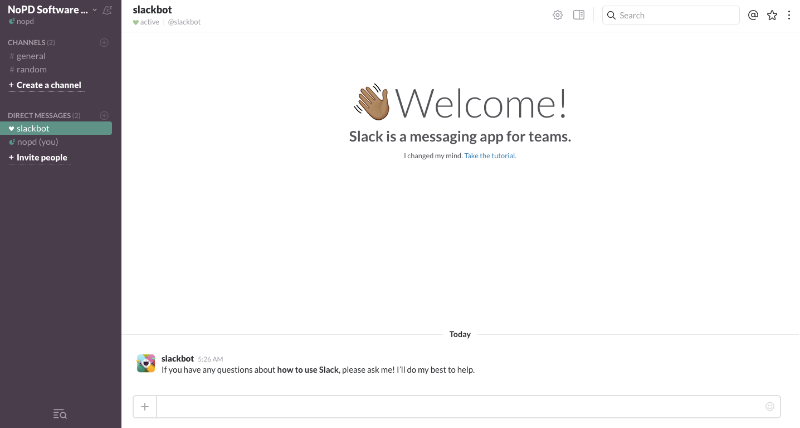Screen dimensions: 800x428
Task: Start a new direct message with plus icon
Action: [104, 115]
